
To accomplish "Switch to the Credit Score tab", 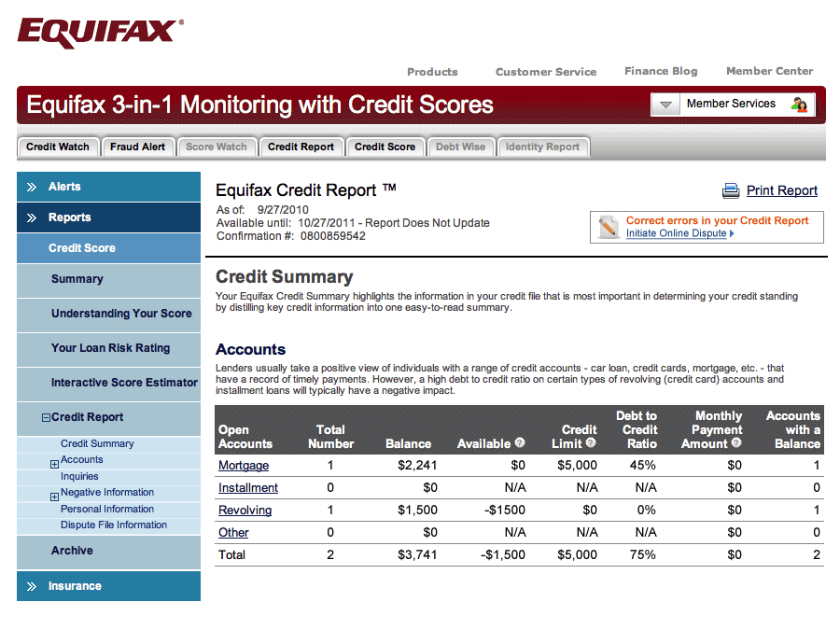I will pyautogui.click(x=385, y=147).
